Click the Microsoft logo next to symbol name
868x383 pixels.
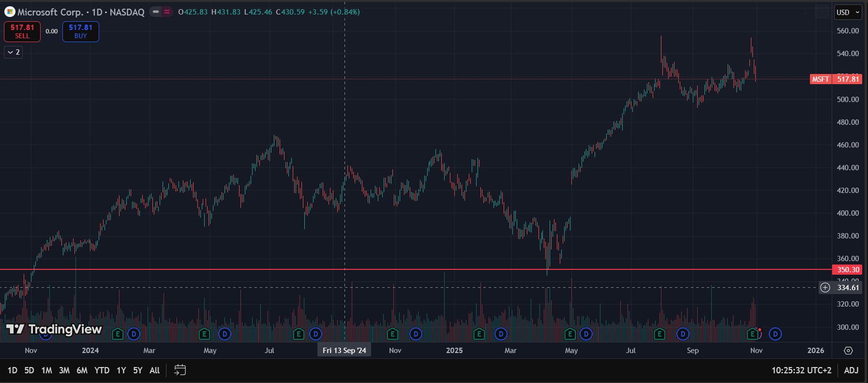click(x=10, y=12)
